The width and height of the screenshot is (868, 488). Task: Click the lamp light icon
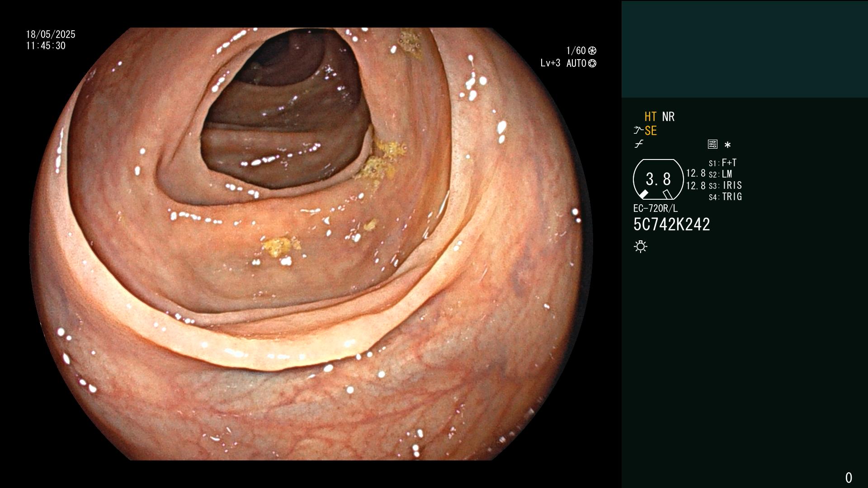click(x=641, y=246)
